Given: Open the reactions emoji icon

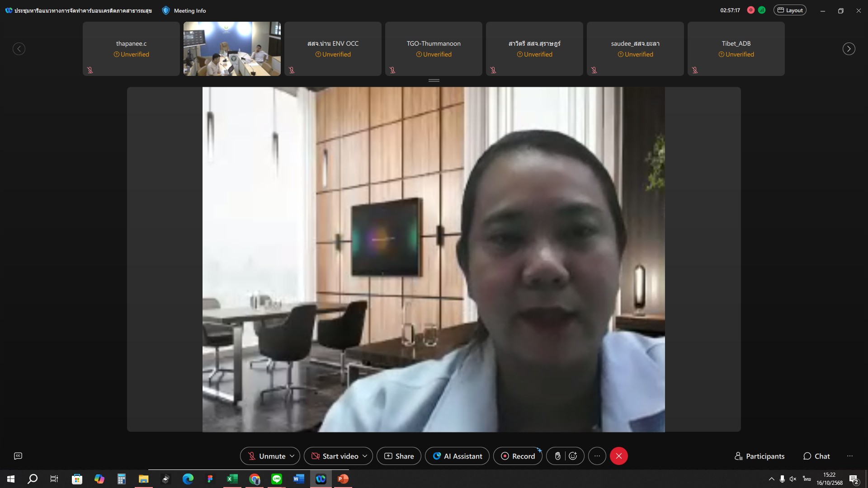Looking at the screenshot, I should click(x=573, y=456).
